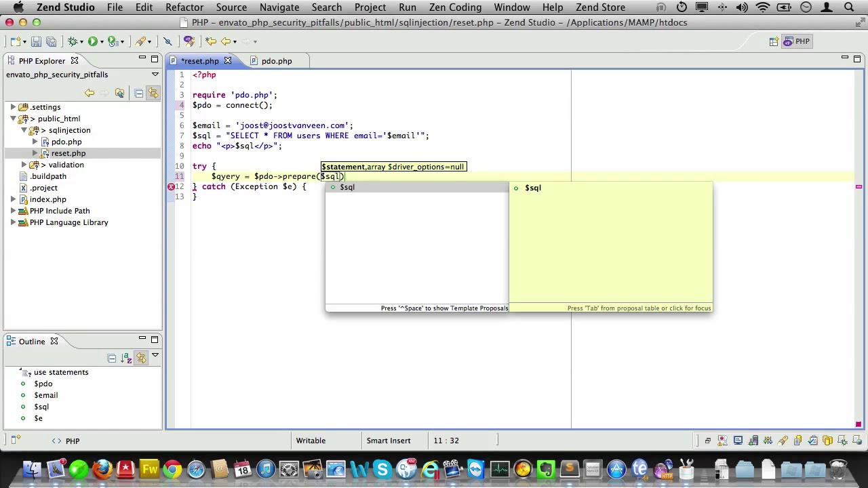Switch to the pdo.php editor tab
Screen dimensions: 868x488
277,61
